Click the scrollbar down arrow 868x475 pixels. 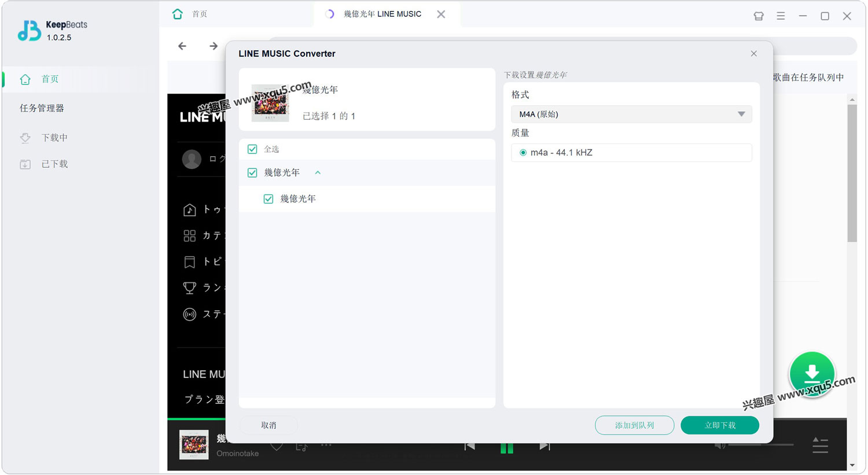852,465
